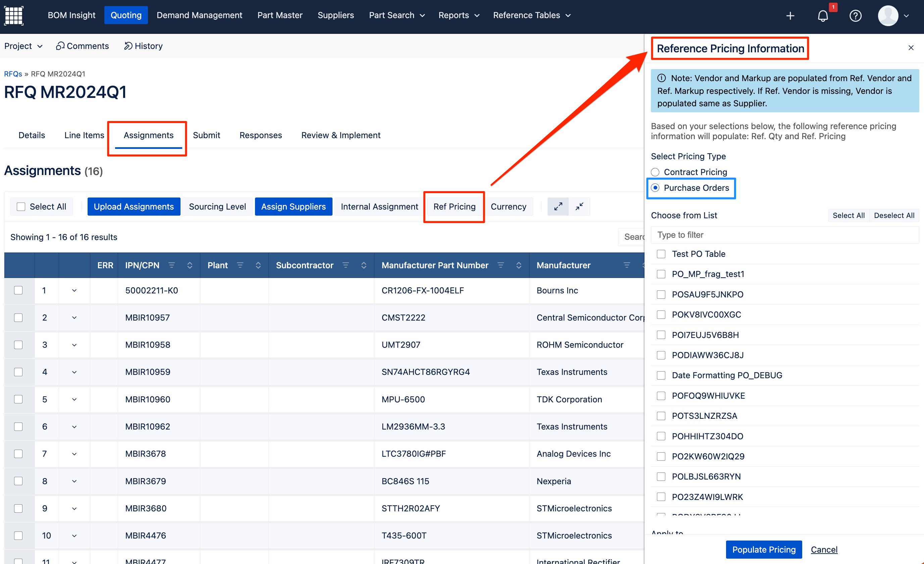Filter the Subcontractor column

tap(346, 265)
